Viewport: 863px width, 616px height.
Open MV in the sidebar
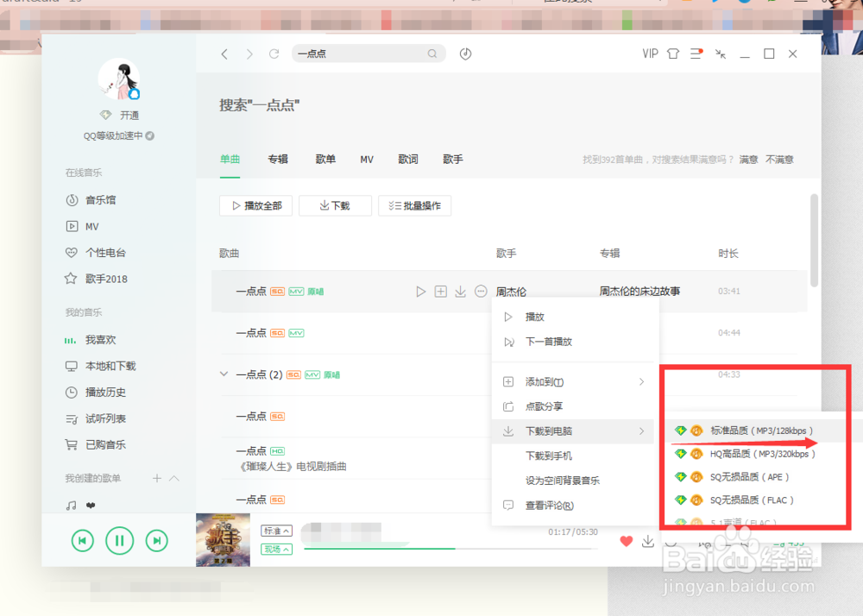click(x=83, y=226)
